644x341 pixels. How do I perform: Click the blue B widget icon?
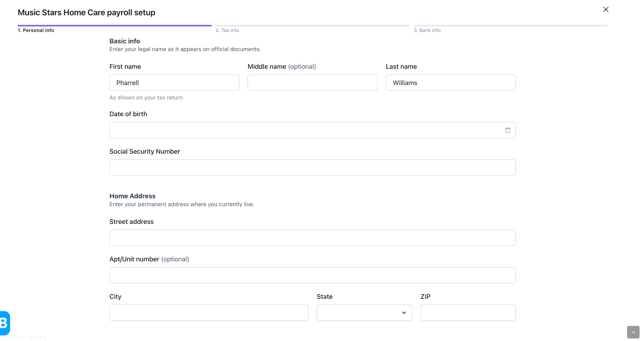[x=4, y=323]
